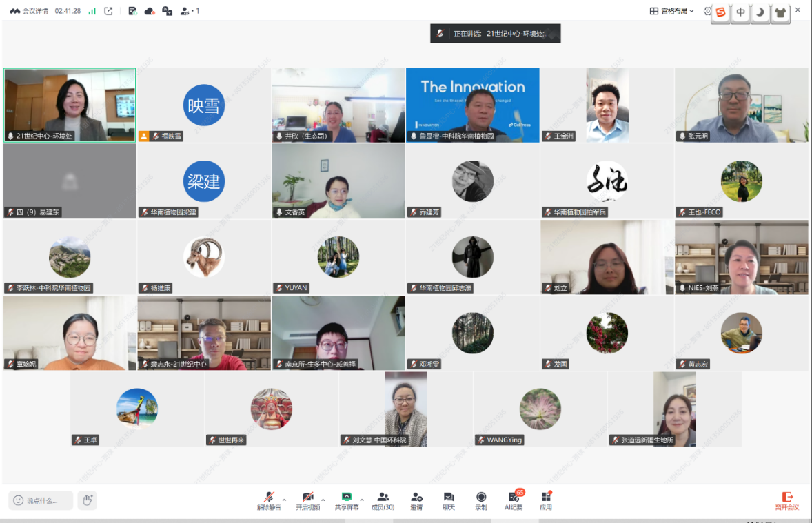Click the network signal strength indicator
812x523 pixels.
(x=92, y=11)
